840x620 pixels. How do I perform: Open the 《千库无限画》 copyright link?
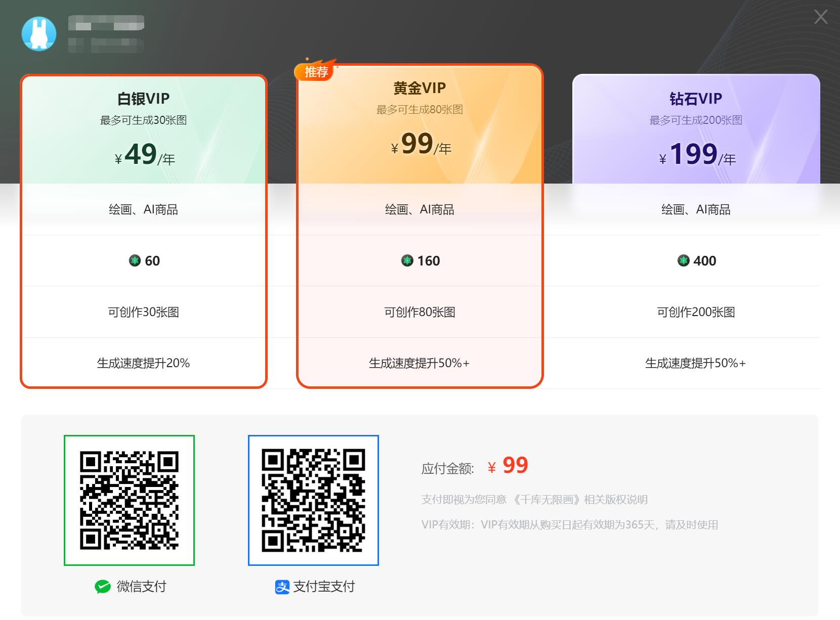pyautogui.click(x=546, y=500)
